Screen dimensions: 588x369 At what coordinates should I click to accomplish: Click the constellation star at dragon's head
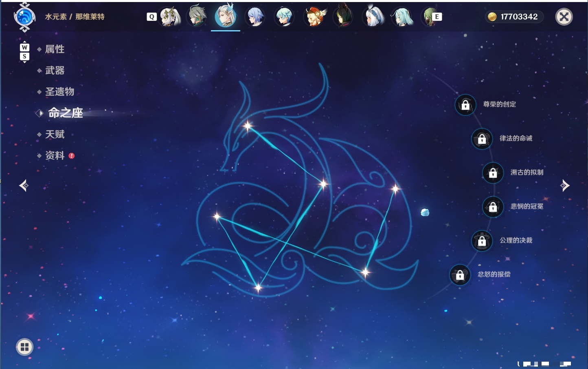point(248,126)
